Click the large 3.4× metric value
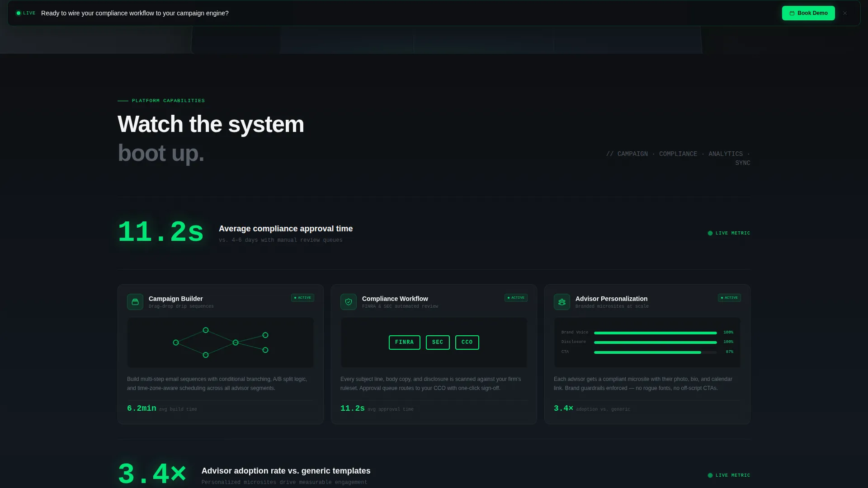Image resolution: width=868 pixels, height=488 pixels. click(152, 474)
